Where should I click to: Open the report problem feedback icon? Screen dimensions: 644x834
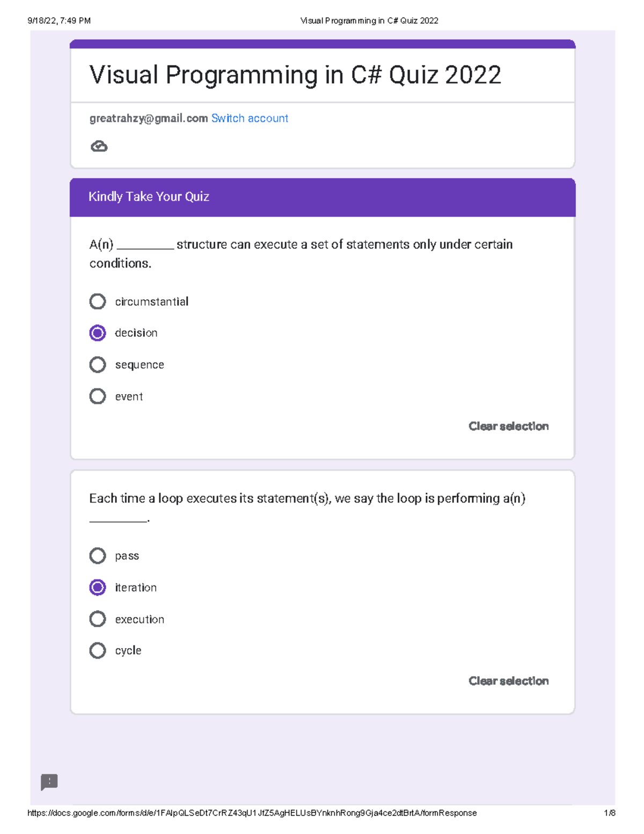pyautogui.click(x=49, y=782)
